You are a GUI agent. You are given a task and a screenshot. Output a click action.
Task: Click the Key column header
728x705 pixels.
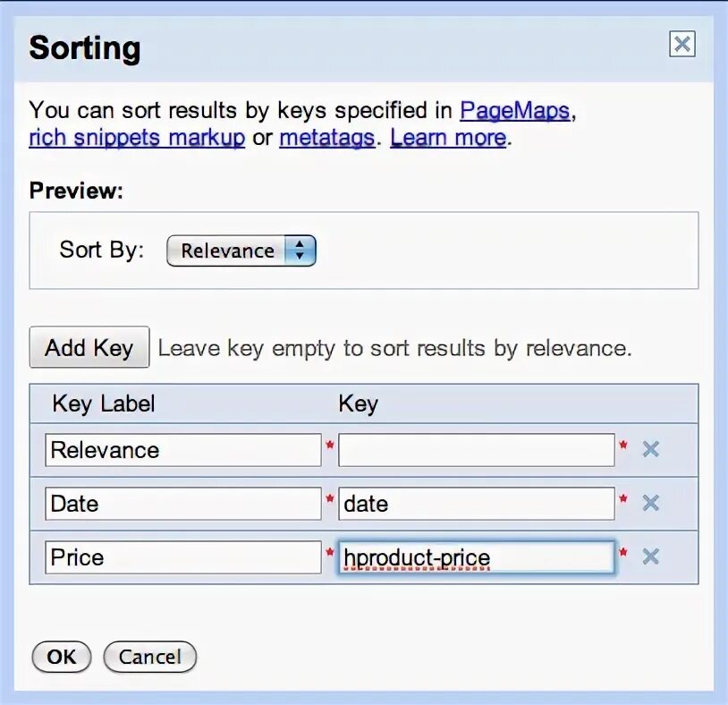pos(358,403)
